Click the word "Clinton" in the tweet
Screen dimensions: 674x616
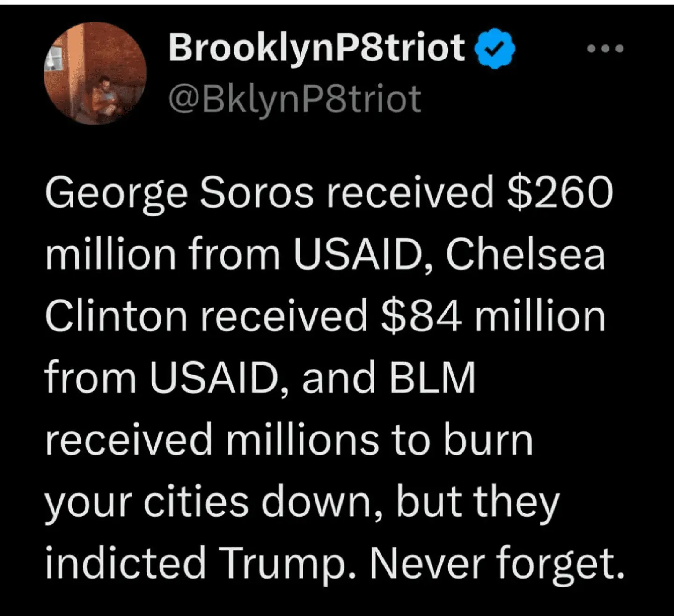click(116, 316)
